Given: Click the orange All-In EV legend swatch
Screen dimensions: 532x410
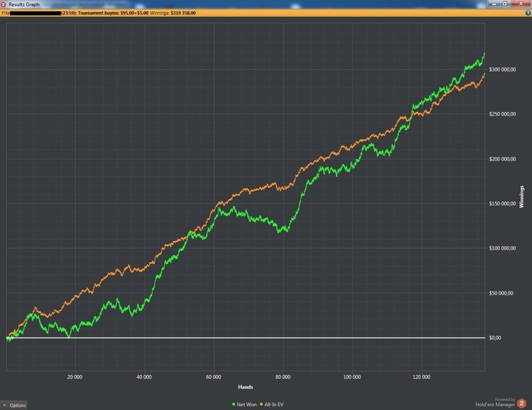Looking at the screenshot, I should coord(261,404).
